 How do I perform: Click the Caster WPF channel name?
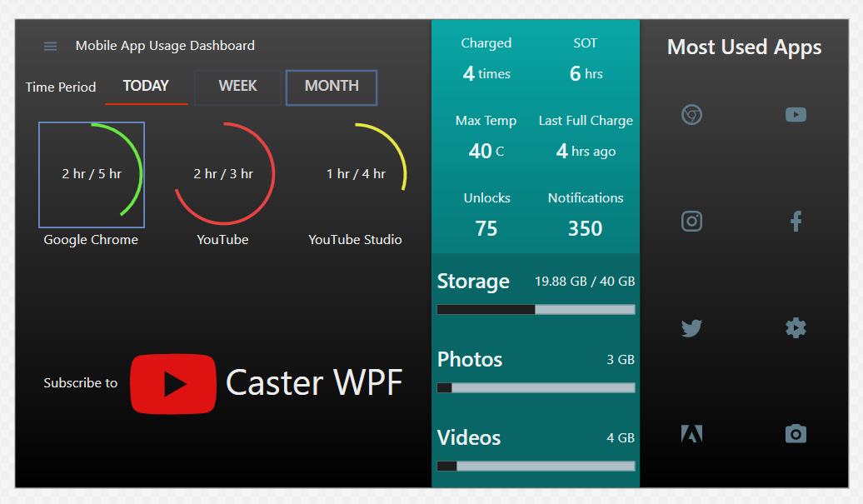click(314, 383)
